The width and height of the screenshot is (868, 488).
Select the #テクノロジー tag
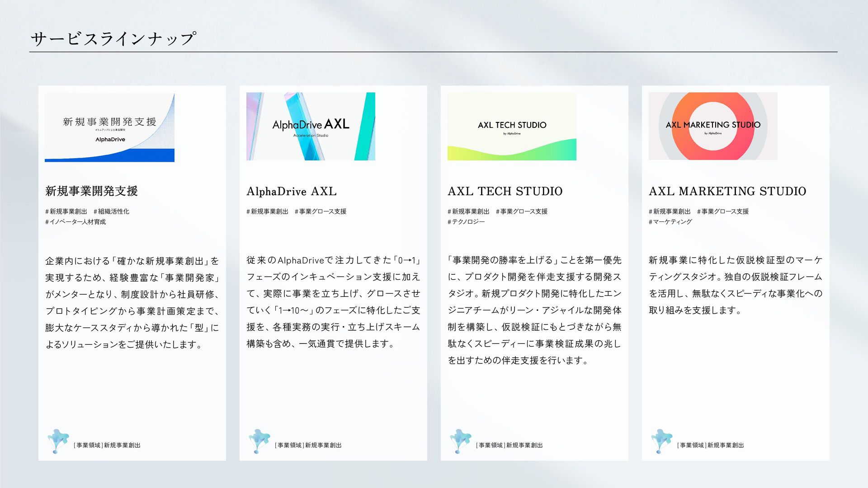466,222
